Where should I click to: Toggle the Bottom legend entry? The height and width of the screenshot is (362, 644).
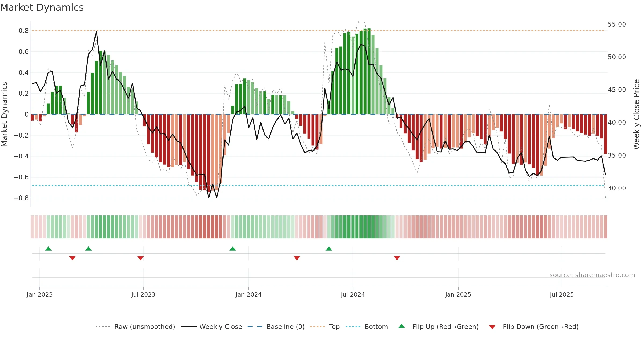click(x=367, y=327)
